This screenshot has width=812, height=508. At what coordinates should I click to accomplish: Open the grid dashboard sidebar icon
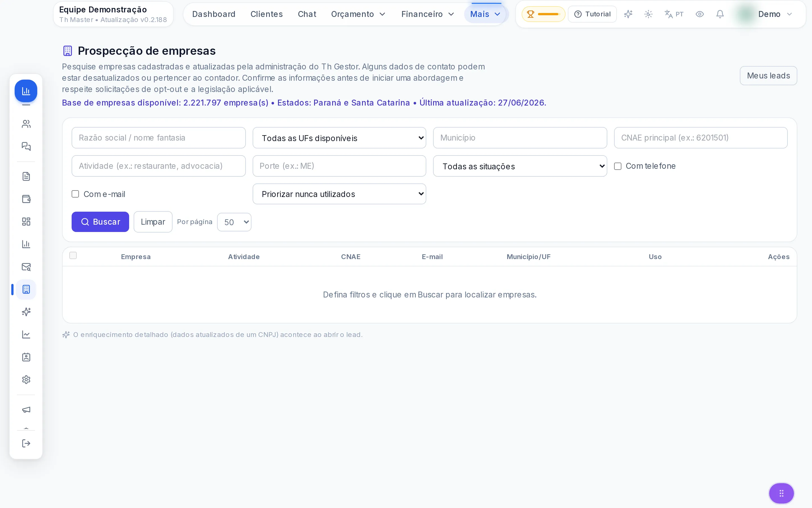tap(26, 222)
